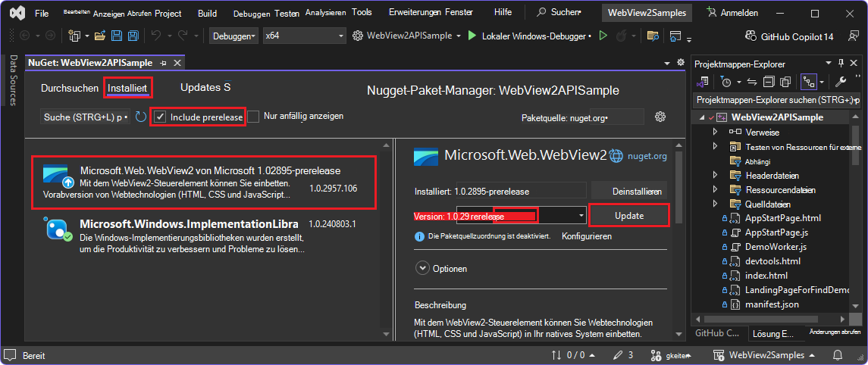Click Sync with Active Document arrows icon
Screen dimensions: 868x365
752,83
